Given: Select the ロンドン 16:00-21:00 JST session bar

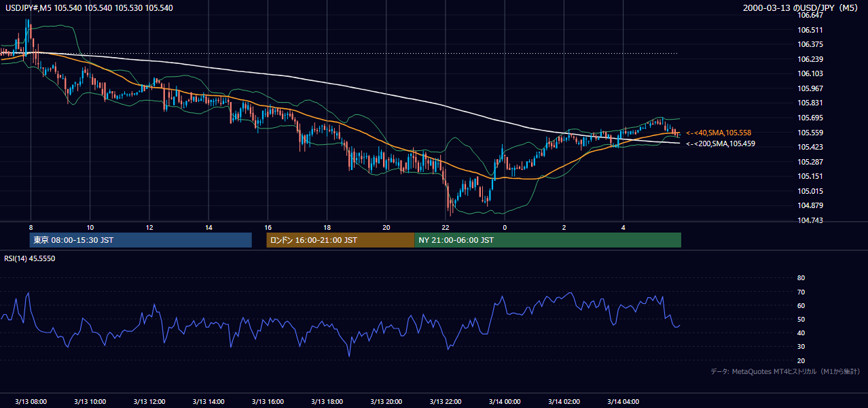Looking at the screenshot, I should pos(340,240).
